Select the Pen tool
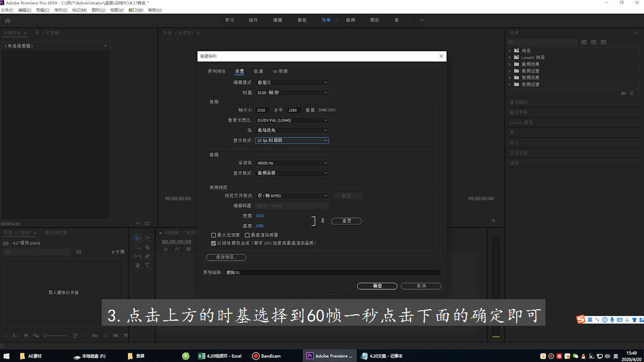The width and height of the screenshot is (644, 362). click(147, 256)
